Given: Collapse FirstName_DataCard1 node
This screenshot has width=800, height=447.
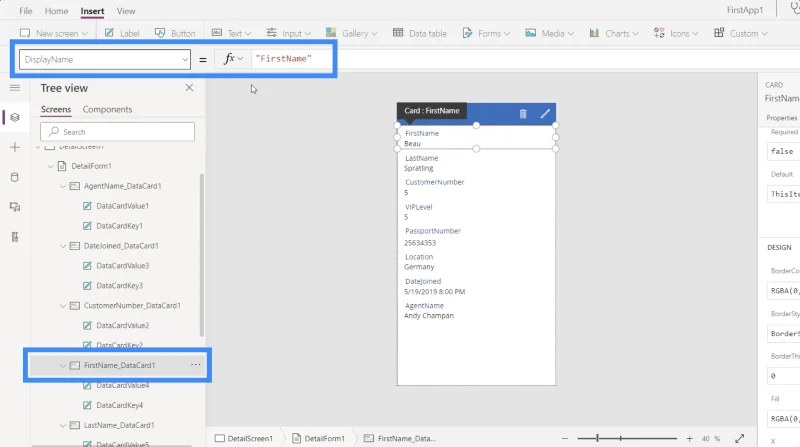Looking at the screenshot, I should click(63, 365).
